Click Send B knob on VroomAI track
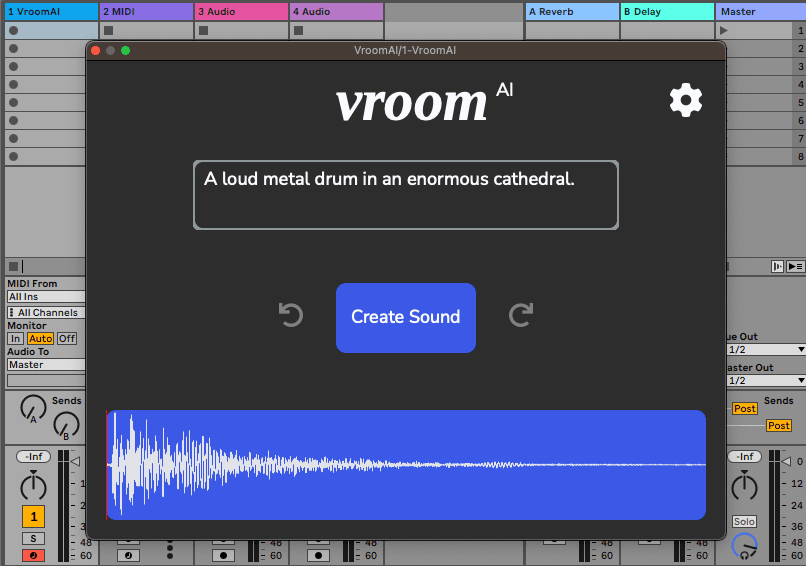This screenshot has width=806, height=566. click(x=66, y=425)
